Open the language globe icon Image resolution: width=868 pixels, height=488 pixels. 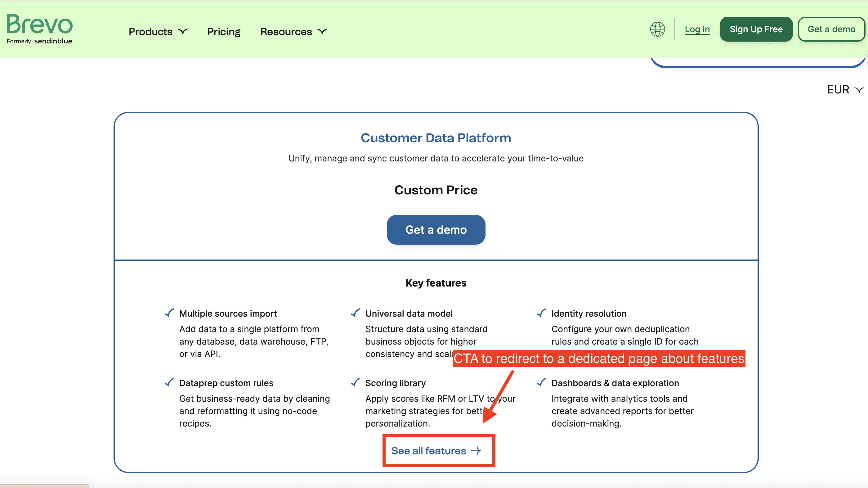click(x=657, y=29)
